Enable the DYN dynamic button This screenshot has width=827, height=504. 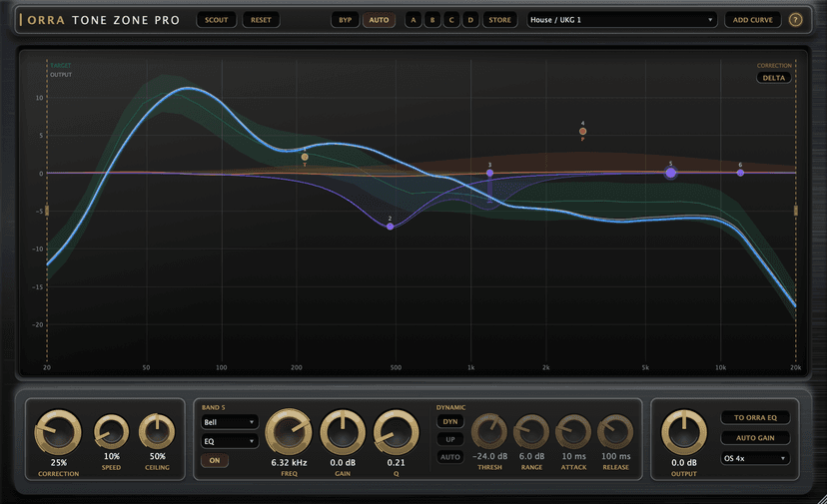[450, 422]
